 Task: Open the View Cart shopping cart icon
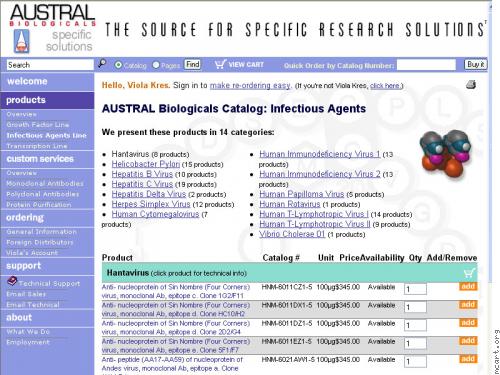(x=220, y=64)
